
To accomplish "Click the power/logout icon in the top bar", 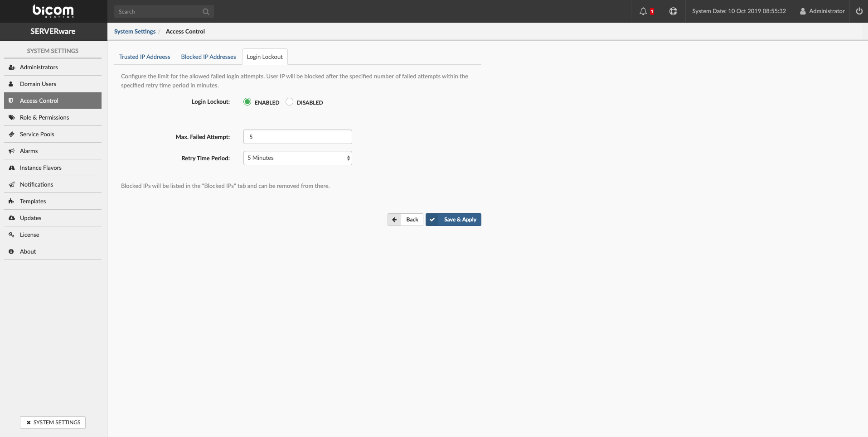I will [x=859, y=11].
